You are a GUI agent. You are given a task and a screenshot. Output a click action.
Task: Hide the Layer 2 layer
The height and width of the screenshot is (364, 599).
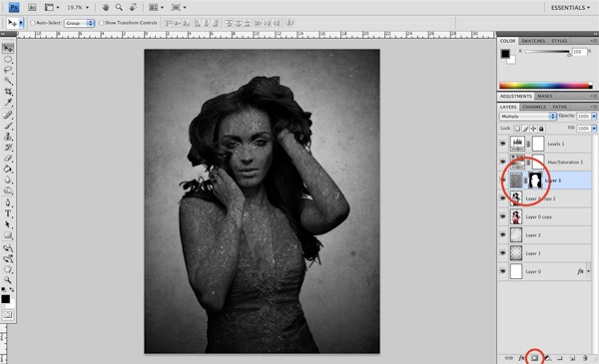503,235
